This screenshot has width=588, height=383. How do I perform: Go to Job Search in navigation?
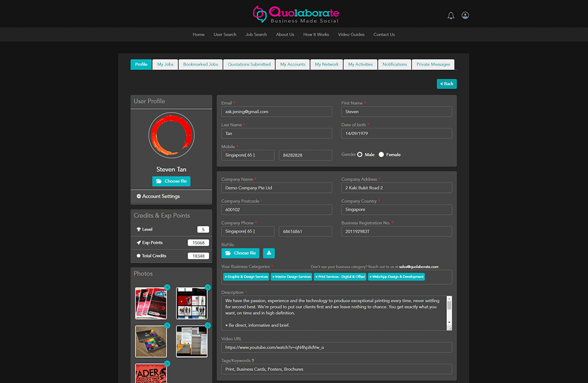pyautogui.click(x=256, y=35)
